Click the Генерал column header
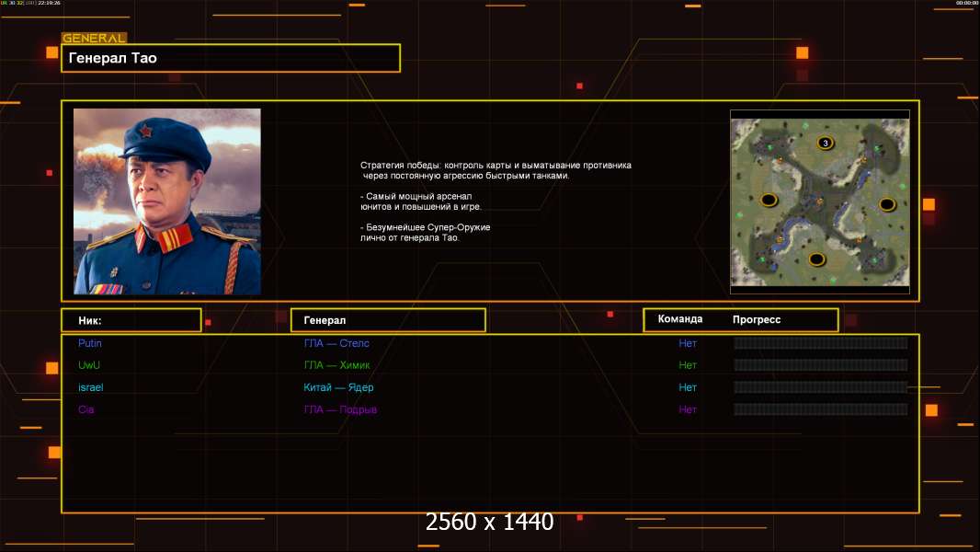Screen dimensions: 980x552 tap(388, 320)
